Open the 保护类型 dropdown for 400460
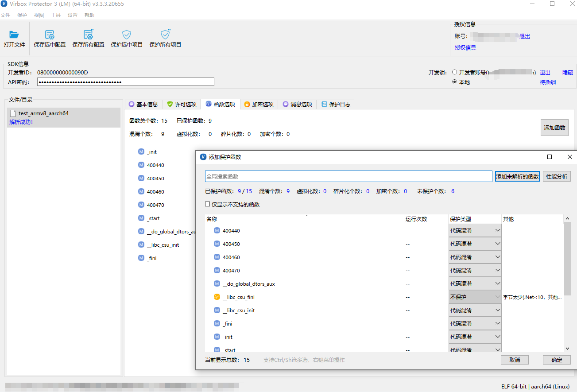This screenshot has width=577, height=392. tap(475, 257)
